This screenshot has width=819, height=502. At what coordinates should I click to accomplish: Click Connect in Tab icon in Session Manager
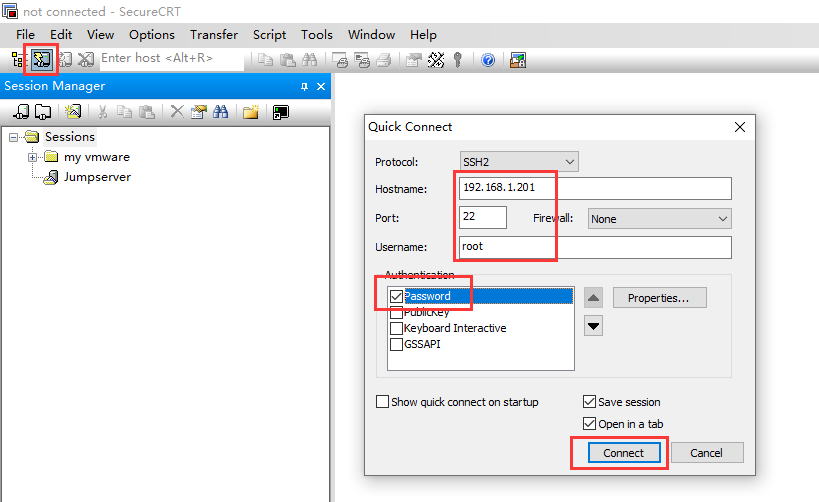[43, 112]
